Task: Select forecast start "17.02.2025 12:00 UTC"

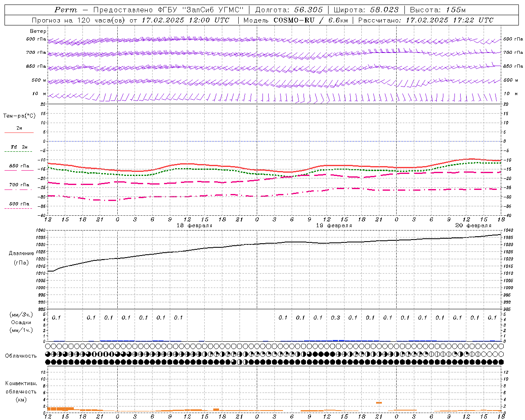Action: coord(185,20)
